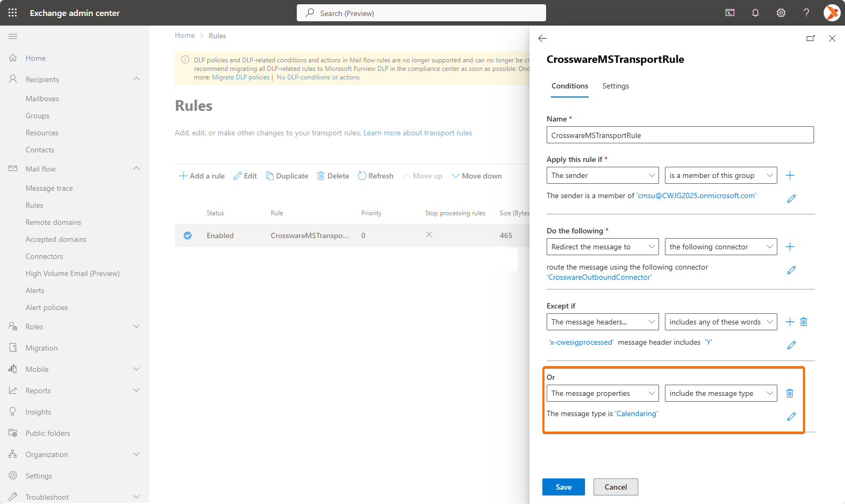Open 'The sender' condition dropdown

602,175
